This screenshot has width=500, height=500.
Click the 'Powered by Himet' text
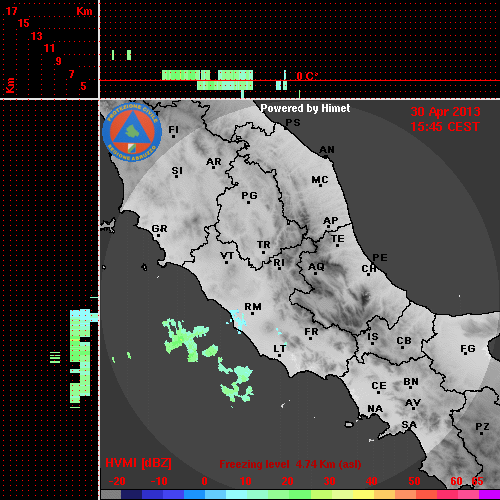[305, 108]
